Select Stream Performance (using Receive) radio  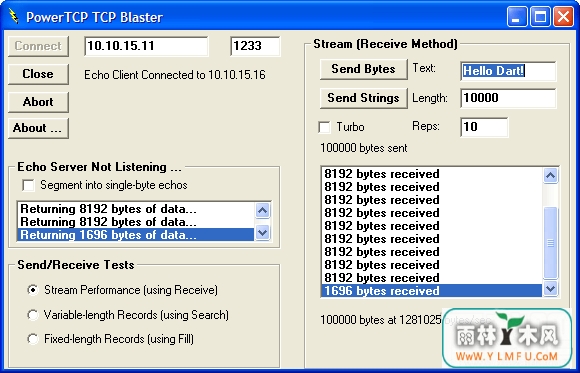coord(33,290)
